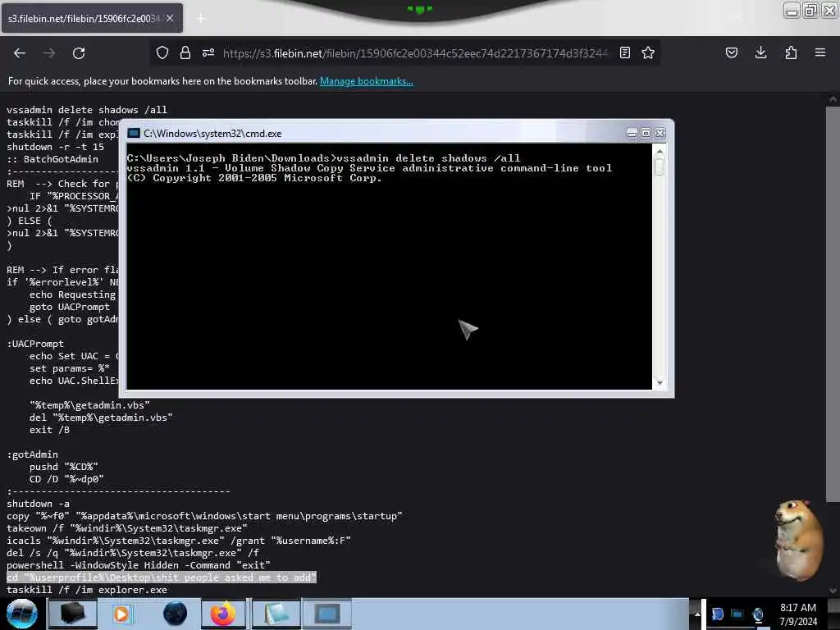This screenshot has width=840, height=630.
Task: Click the cmd.exe scrollbar down arrow
Action: [x=660, y=383]
